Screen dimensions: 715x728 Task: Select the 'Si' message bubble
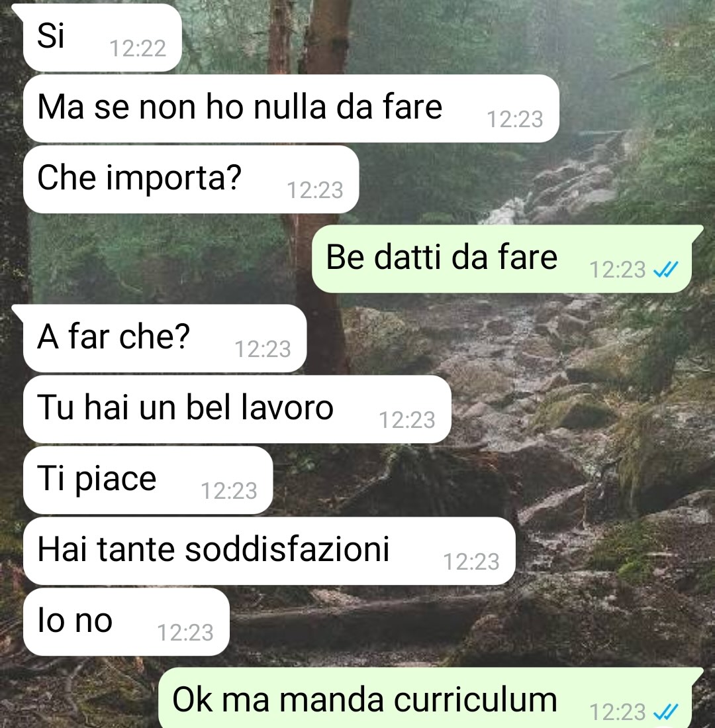click(102, 38)
